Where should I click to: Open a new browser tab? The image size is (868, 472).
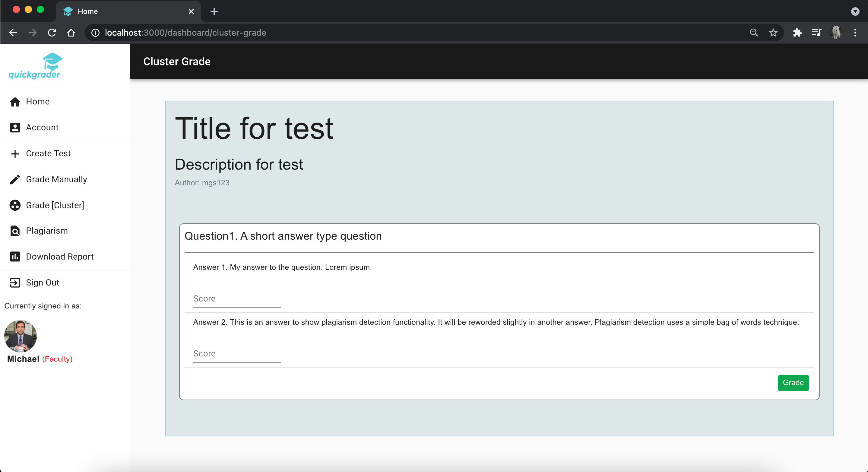214,11
